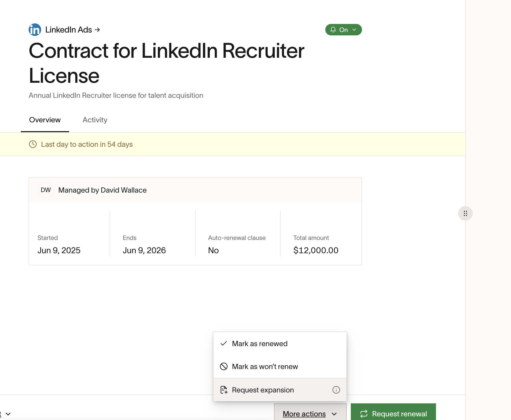Select Mark as won't renew menu item

pyautogui.click(x=280, y=366)
